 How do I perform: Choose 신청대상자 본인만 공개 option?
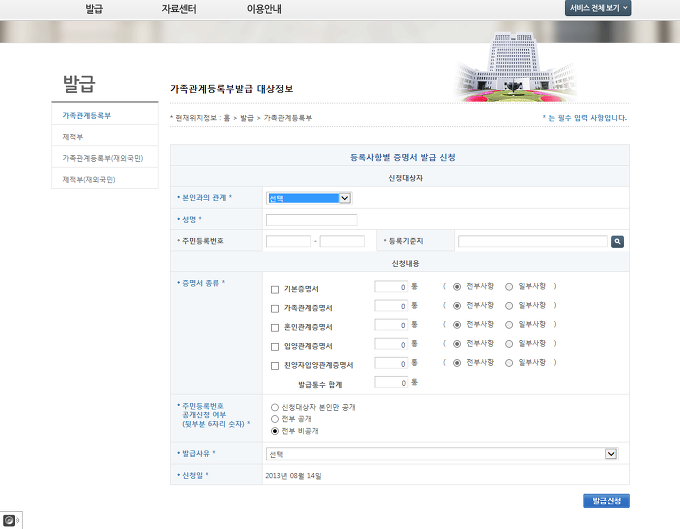[275, 407]
